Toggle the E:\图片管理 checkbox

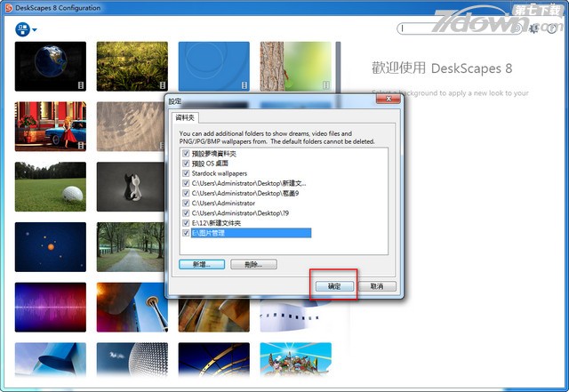[x=186, y=233]
